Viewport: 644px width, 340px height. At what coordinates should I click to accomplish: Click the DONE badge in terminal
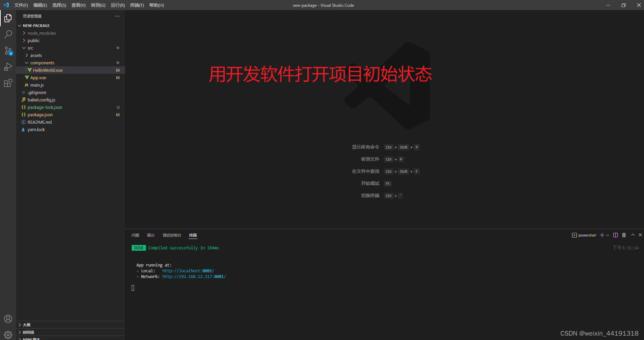(139, 248)
